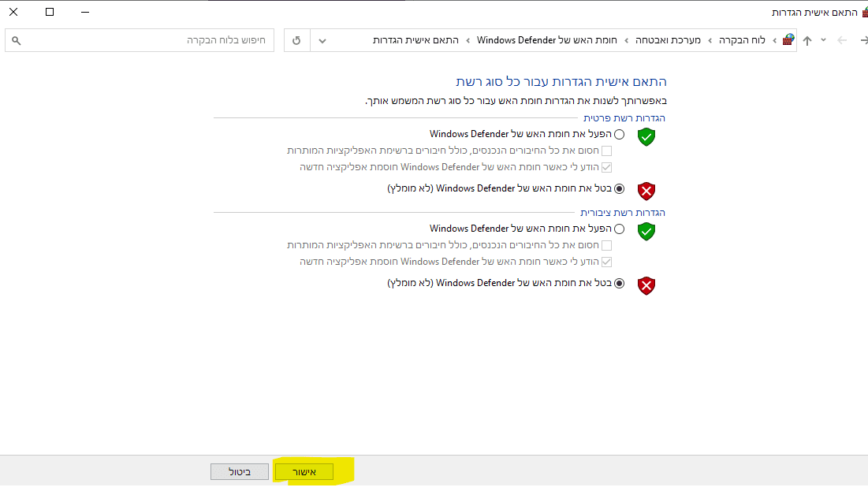This screenshot has width=868, height=491.
Task: Expand the chevron after חומת האש של Windows Defender
Action: click(468, 40)
